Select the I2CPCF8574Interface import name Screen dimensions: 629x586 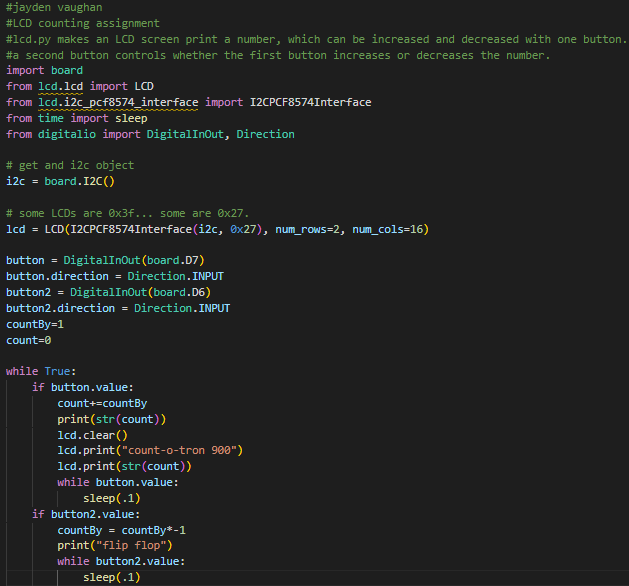tap(310, 103)
